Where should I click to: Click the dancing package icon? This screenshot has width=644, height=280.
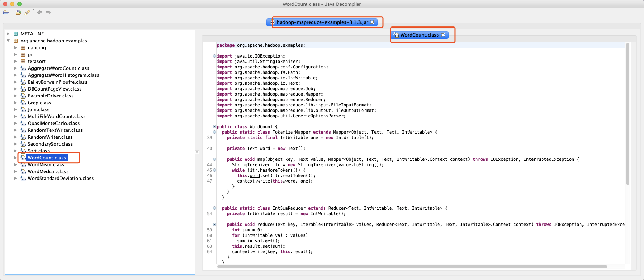click(x=23, y=47)
